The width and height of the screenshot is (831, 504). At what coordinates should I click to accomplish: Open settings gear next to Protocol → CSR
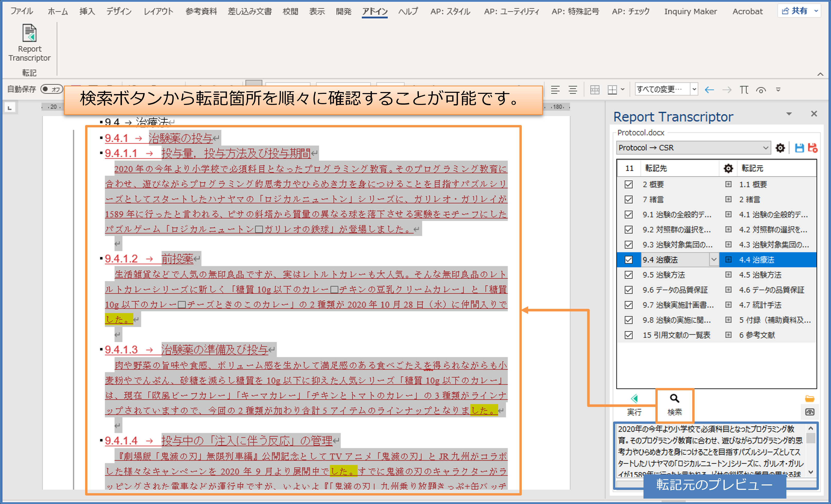(780, 148)
